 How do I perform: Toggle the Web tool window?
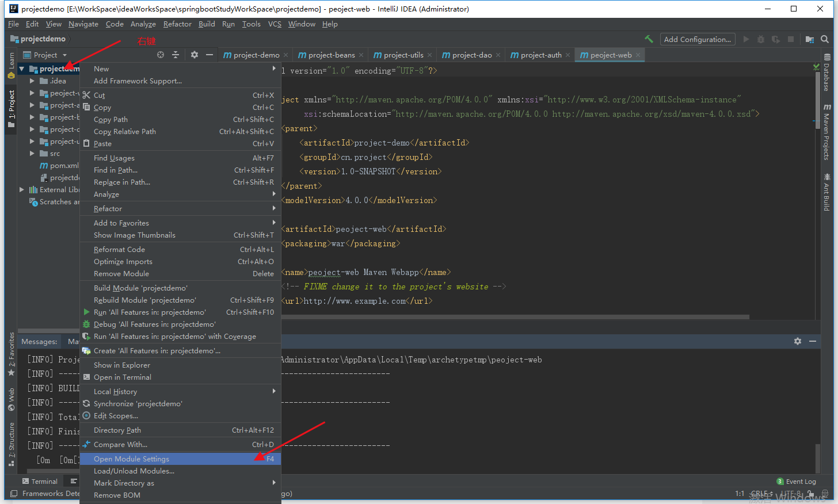pos(11,400)
